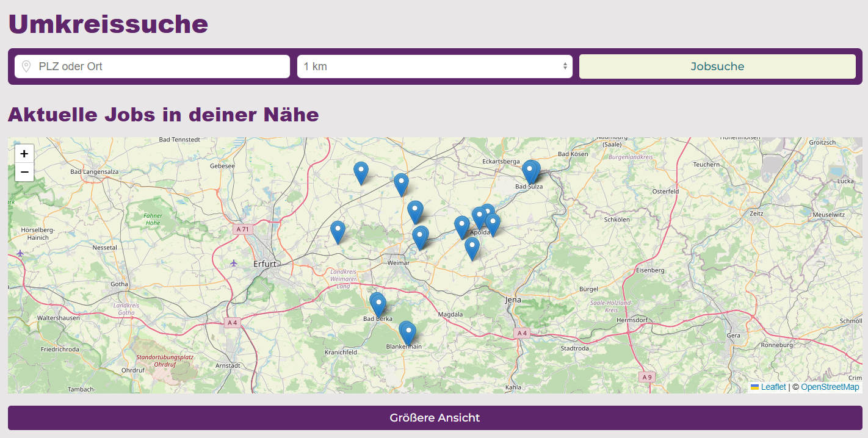The height and width of the screenshot is (438, 868).
Task: Open the job marker at Blankenhain
Action: pos(408,332)
